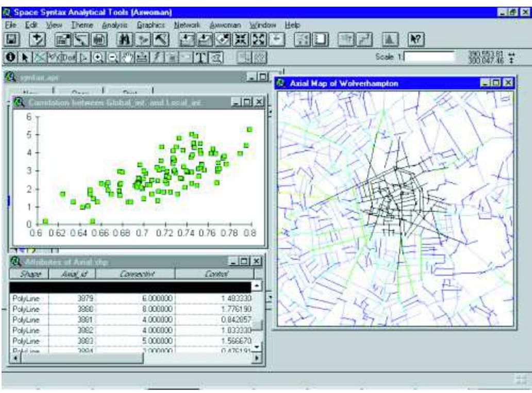Screen dimensions: 532x393
Task: Click the Find binoculars icon
Action: 125,40
